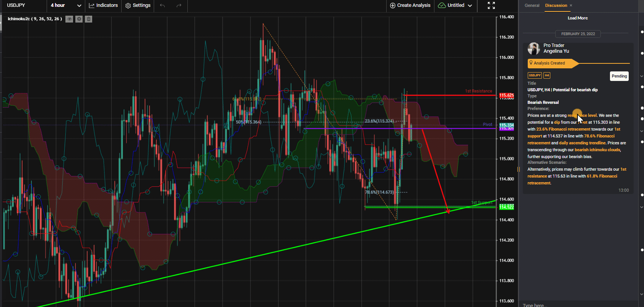This screenshot has height=307, width=644.
Task: Click the Pro Trader Angelina Yu name
Action: click(x=556, y=48)
